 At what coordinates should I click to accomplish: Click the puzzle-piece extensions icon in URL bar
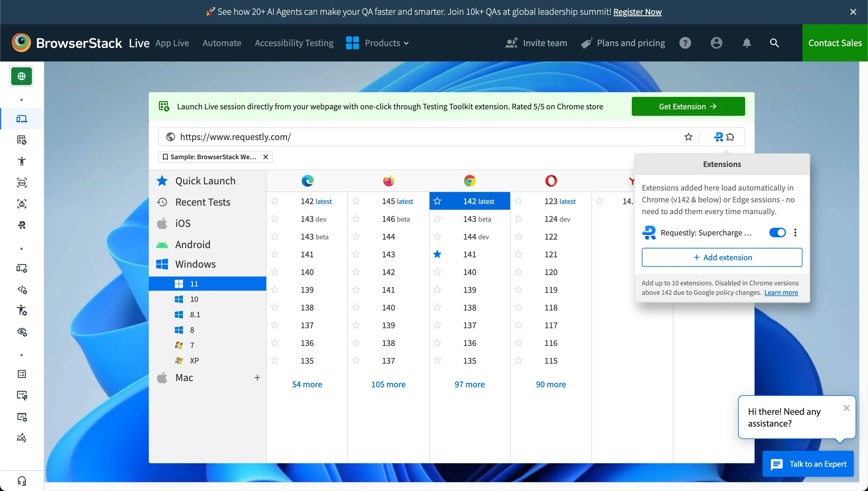click(x=730, y=137)
